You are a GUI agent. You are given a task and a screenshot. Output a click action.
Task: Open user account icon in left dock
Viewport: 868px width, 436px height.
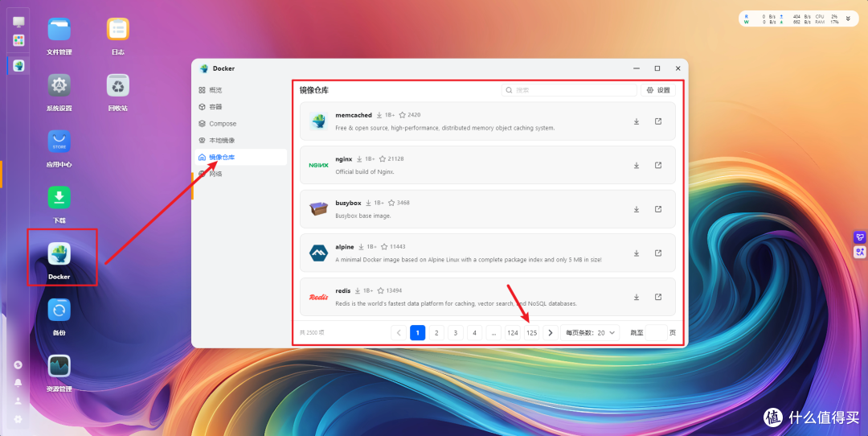18,401
